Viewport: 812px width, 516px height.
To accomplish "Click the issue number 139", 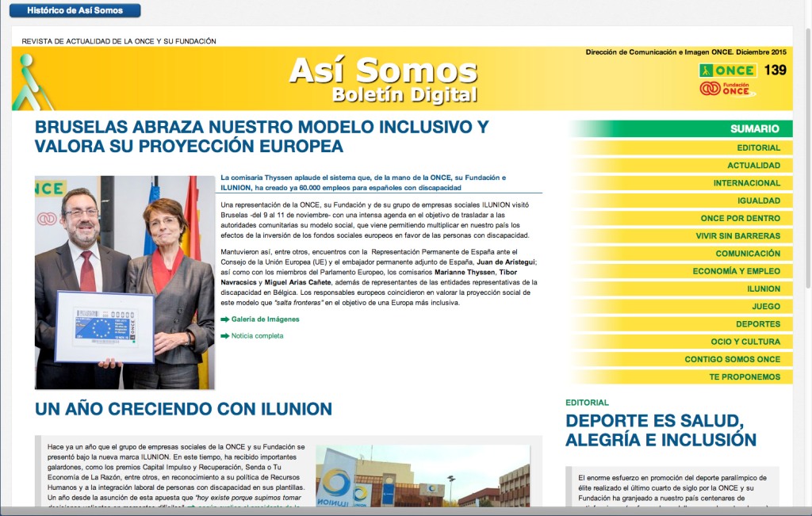I will 776,70.
